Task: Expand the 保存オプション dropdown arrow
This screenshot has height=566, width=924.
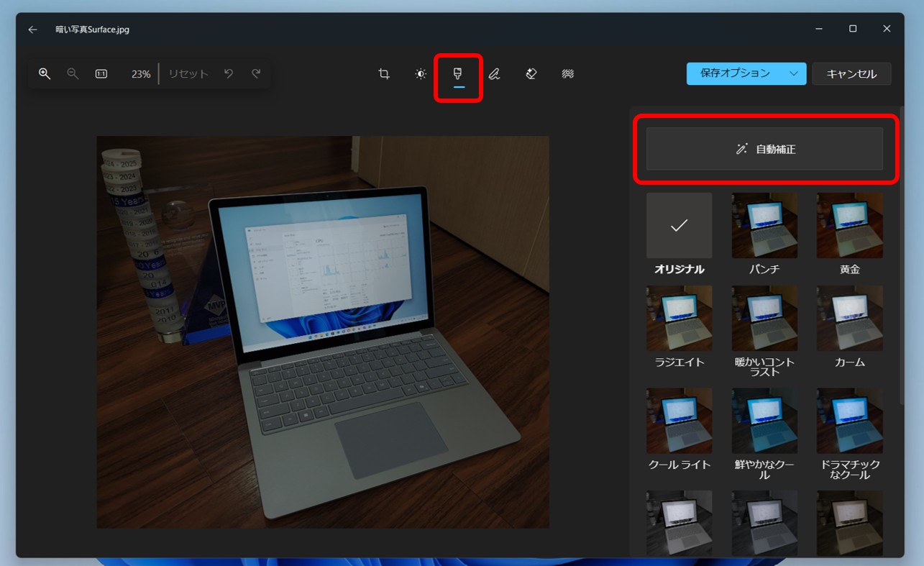Action: (x=795, y=73)
